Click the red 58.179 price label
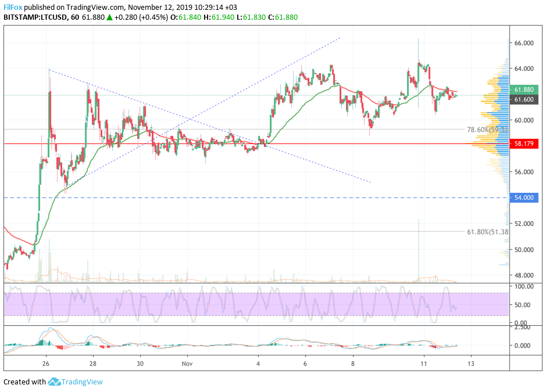 coord(524,143)
